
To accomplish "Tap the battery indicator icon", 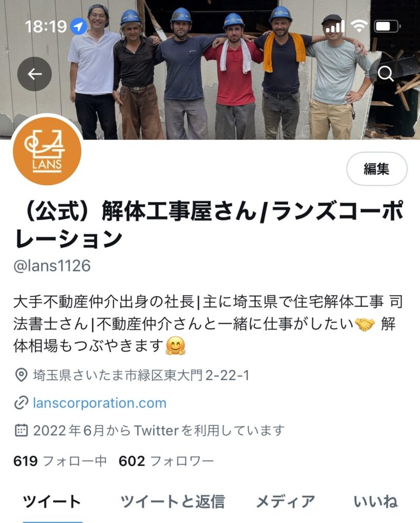I will [x=387, y=26].
